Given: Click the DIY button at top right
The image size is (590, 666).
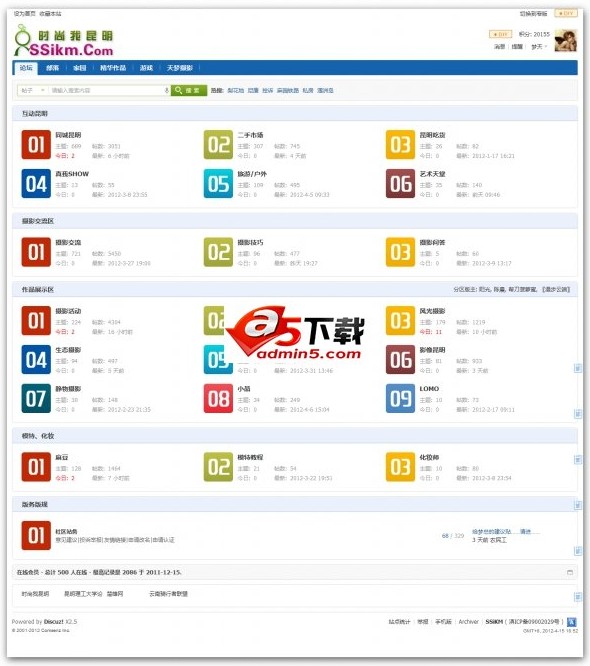Looking at the screenshot, I should pyautogui.click(x=566, y=14).
